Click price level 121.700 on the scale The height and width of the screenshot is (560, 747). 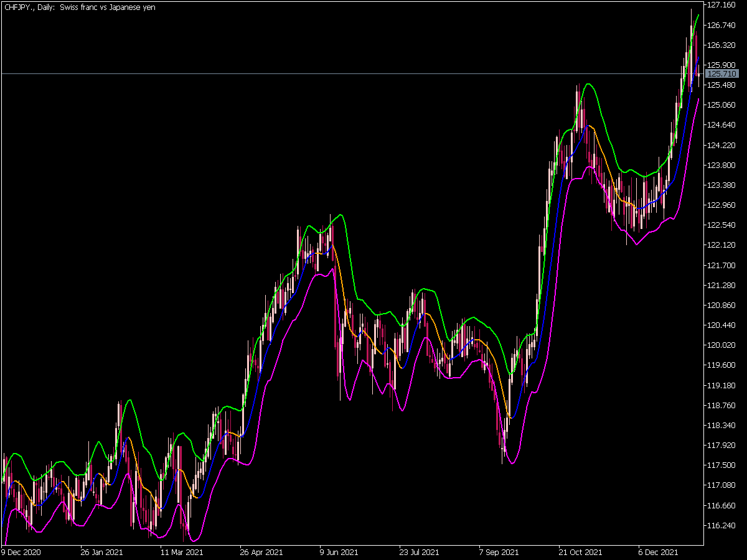(x=722, y=266)
